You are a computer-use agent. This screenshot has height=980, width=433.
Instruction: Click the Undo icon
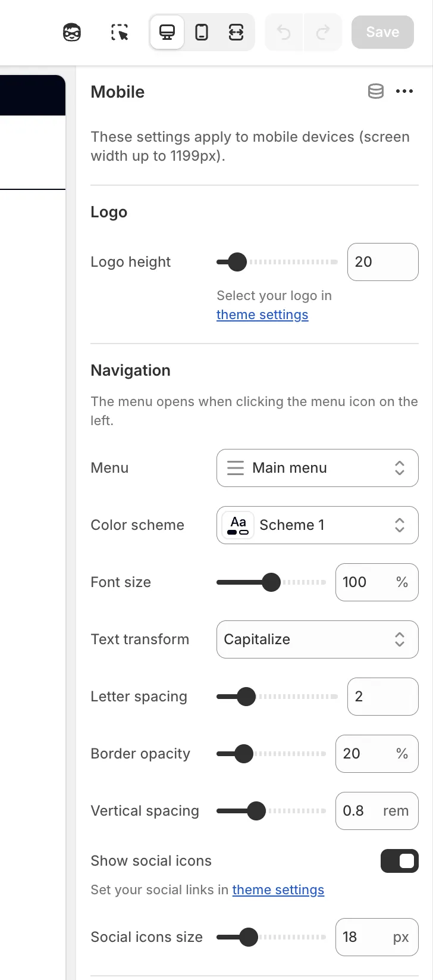point(283,32)
